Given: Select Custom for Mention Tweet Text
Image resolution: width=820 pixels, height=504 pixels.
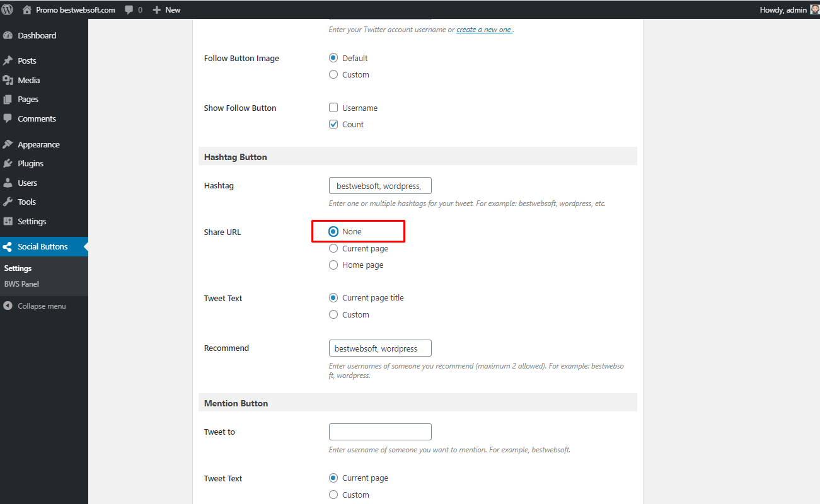Looking at the screenshot, I should click(333, 495).
